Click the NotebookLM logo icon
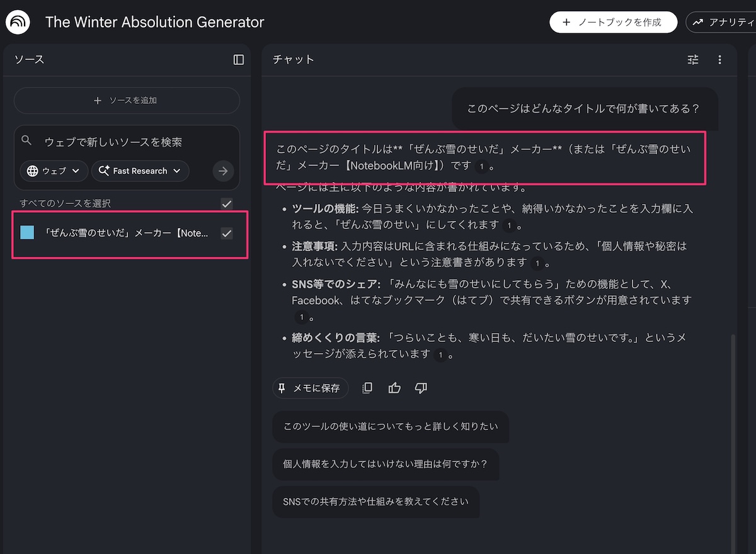 (x=17, y=23)
